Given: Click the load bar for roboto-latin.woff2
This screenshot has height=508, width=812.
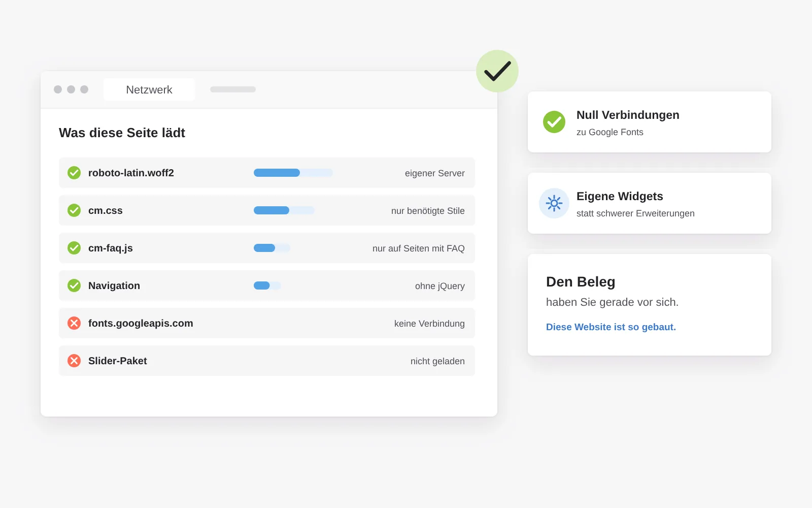Looking at the screenshot, I should [293, 173].
